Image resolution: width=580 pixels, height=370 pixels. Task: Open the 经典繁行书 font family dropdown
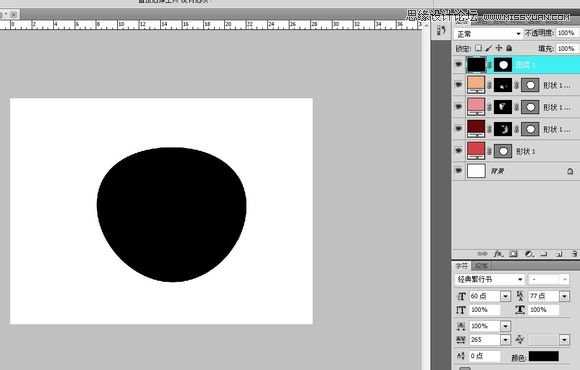point(490,279)
